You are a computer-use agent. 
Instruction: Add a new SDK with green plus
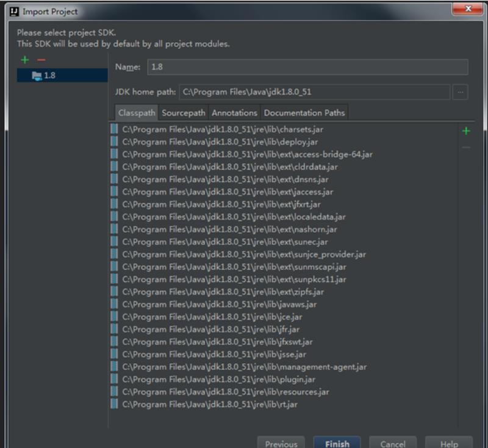pos(25,59)
